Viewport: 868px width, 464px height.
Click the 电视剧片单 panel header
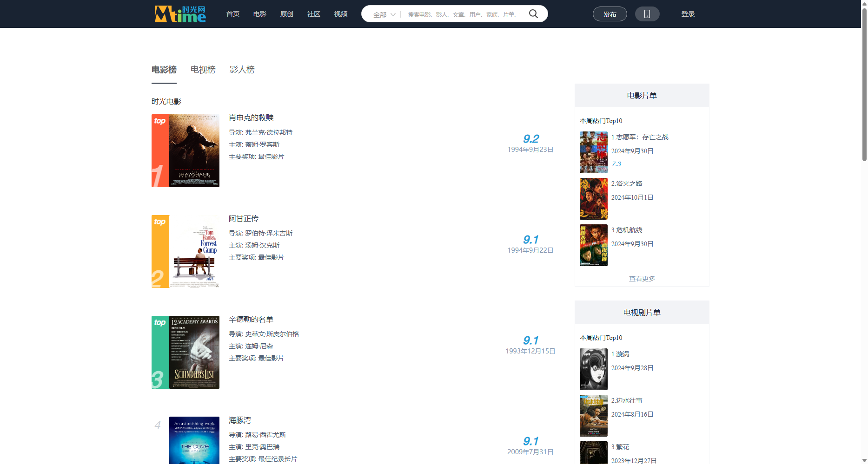pos(642,313)
